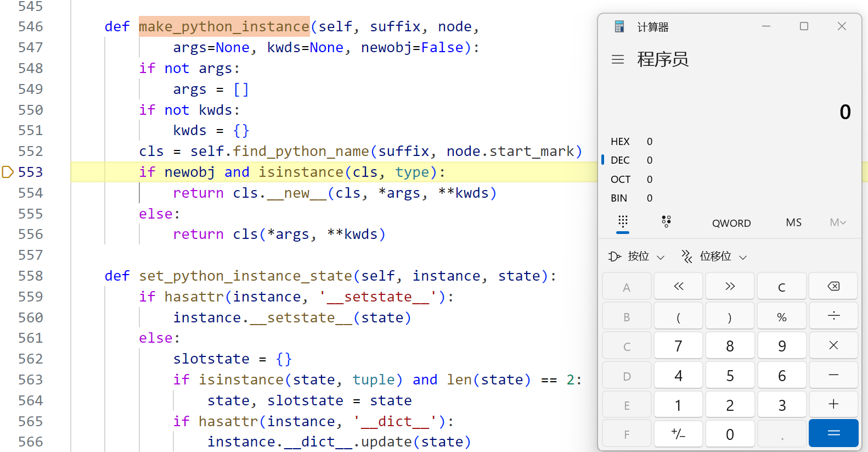
Task: Open the Bit shift (位移位) dropdown
Action: [714, 256]
